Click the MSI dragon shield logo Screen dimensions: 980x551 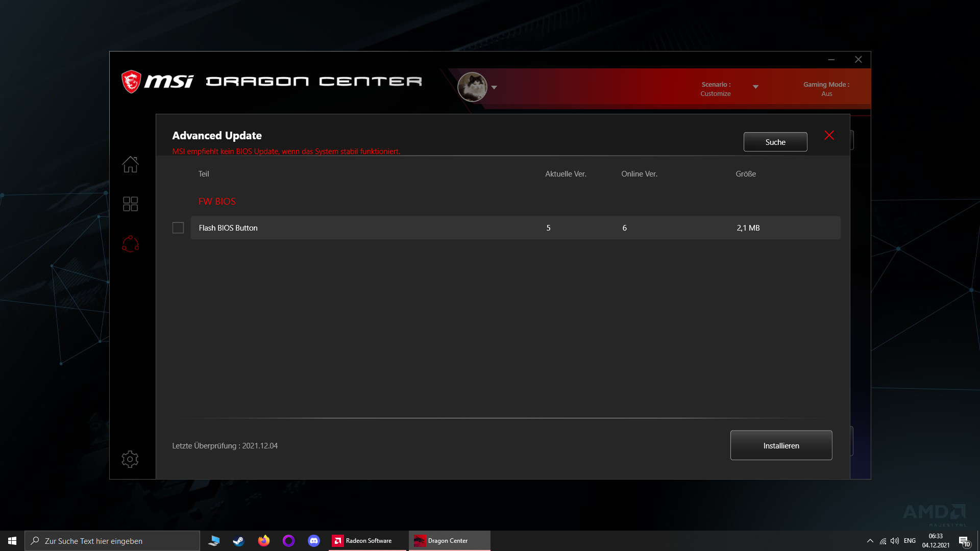coord(131,82)
